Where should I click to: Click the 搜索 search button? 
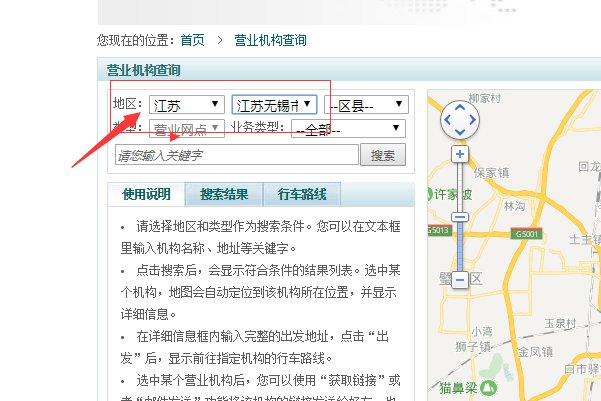click(383, 155)
